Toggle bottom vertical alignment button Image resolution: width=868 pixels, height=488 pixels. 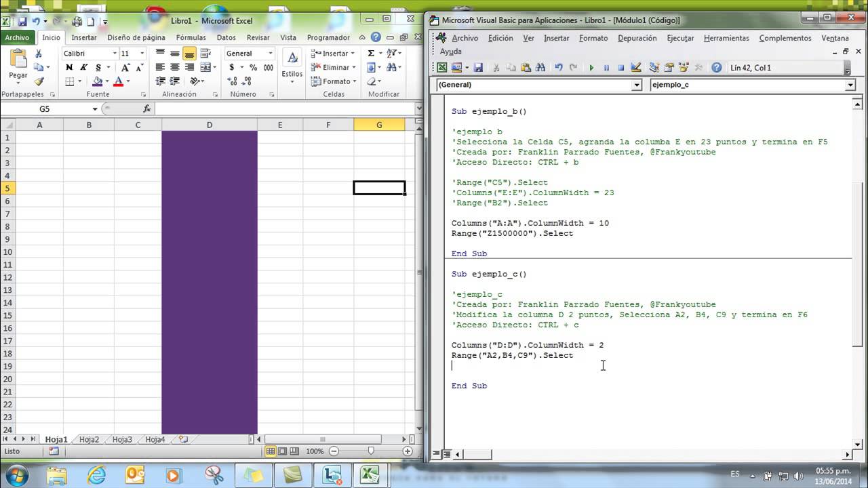pyautogui.click(x=189, y=54)
